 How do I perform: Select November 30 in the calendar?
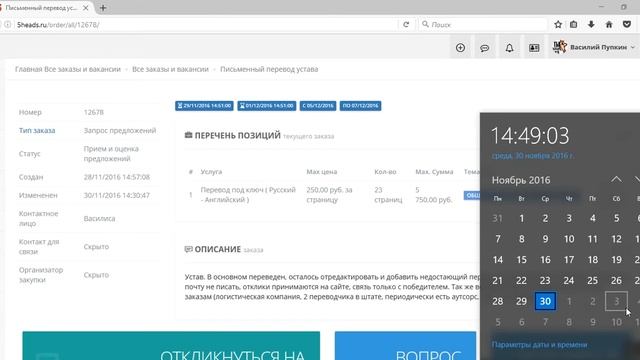[545, 301]
